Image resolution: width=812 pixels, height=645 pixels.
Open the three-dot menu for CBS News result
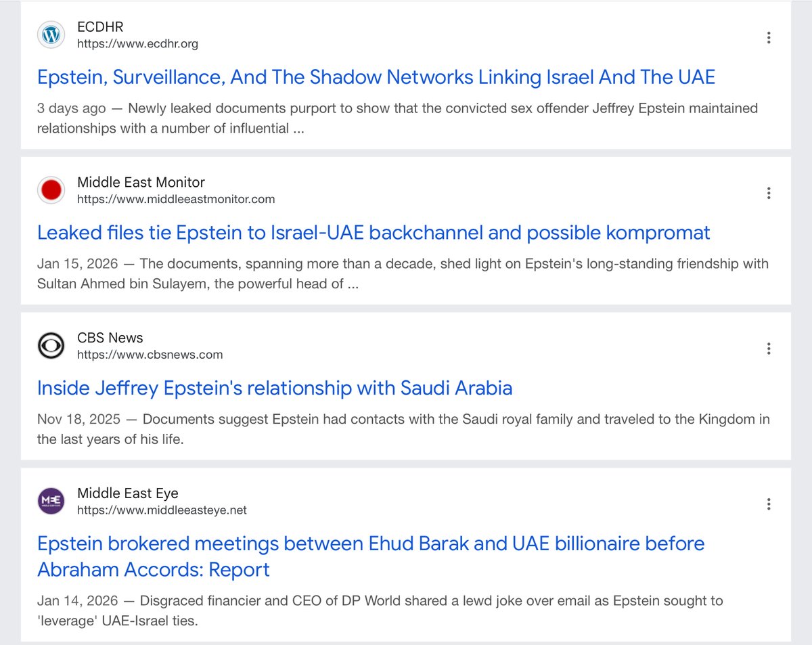pos(769,349)
